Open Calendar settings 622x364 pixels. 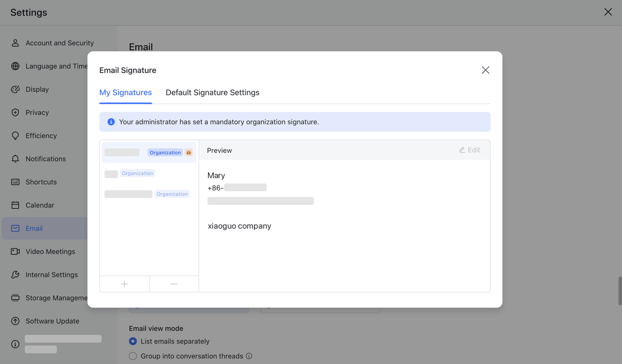coord(39,205)
